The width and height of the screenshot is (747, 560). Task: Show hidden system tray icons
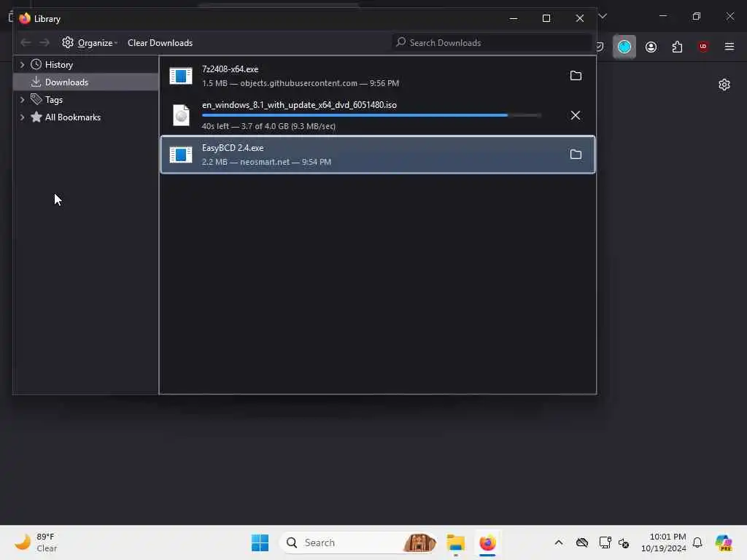(x=559, y=542)
